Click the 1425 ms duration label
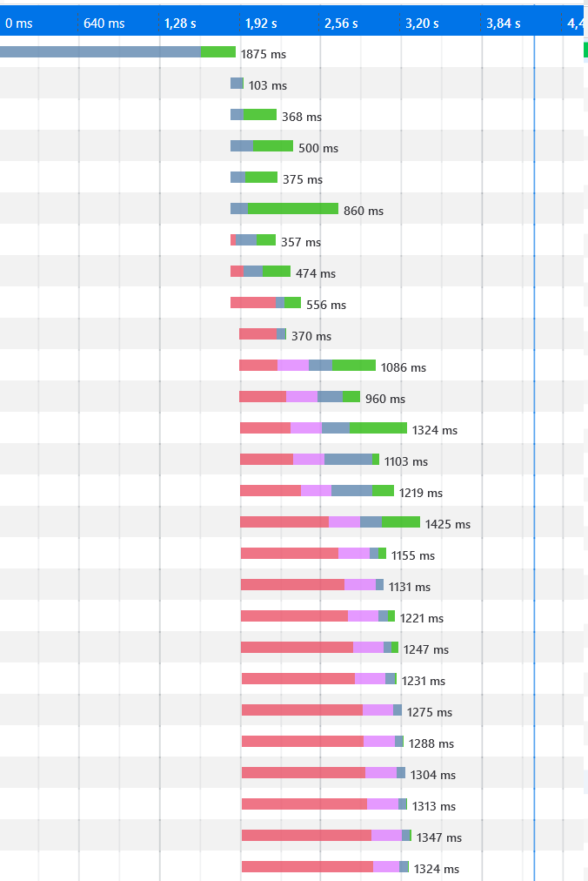The image size is (588, 881). pyautogui.click(x=448, y=525)
